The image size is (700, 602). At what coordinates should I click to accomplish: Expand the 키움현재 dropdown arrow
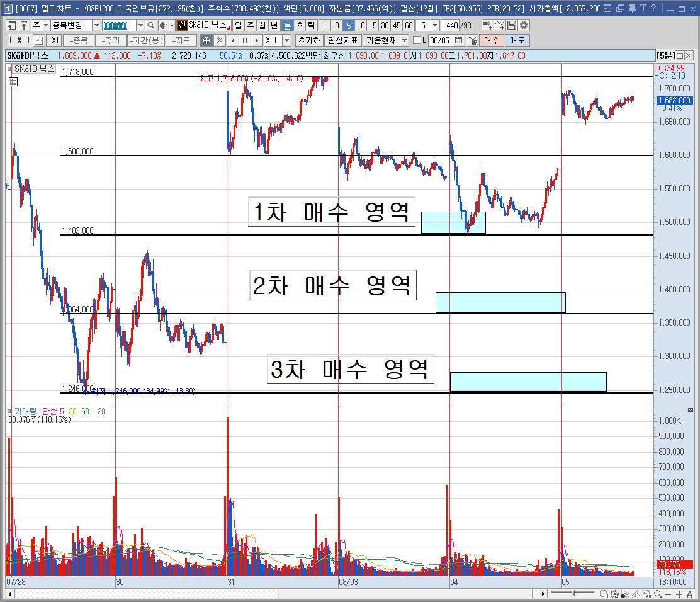coord(404,41)
